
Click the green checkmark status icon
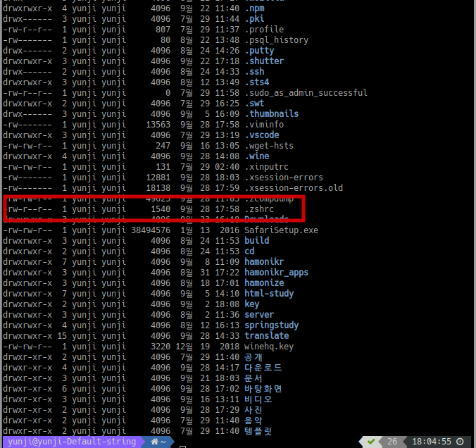coord(370,442)
